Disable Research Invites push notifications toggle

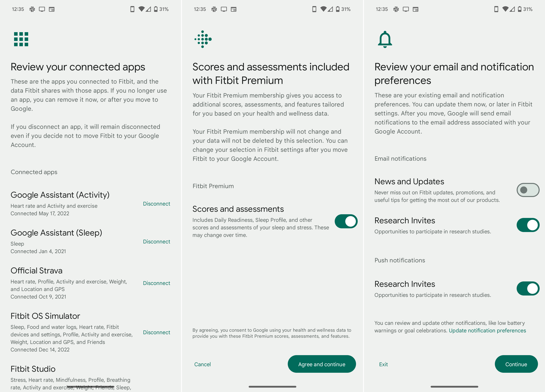[529, 289]
